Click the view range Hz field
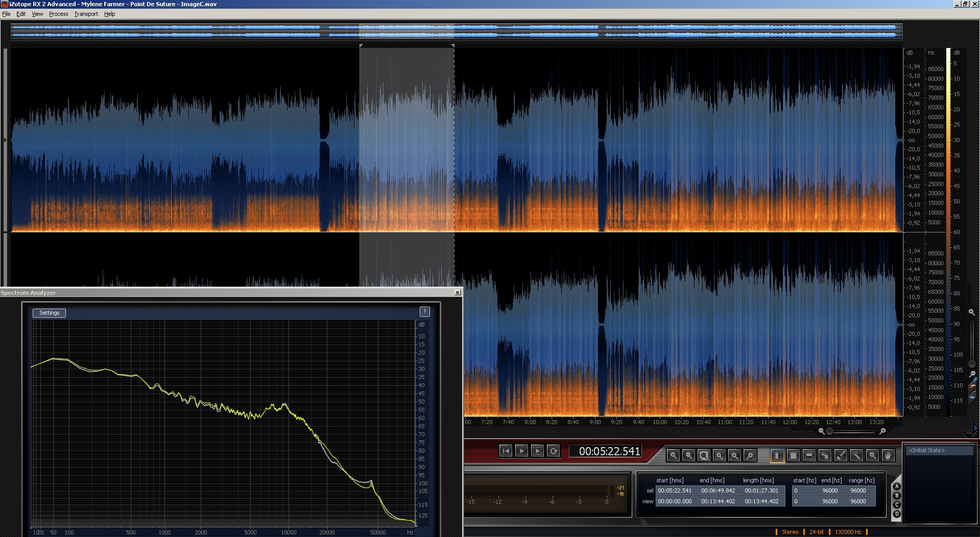 862,501
